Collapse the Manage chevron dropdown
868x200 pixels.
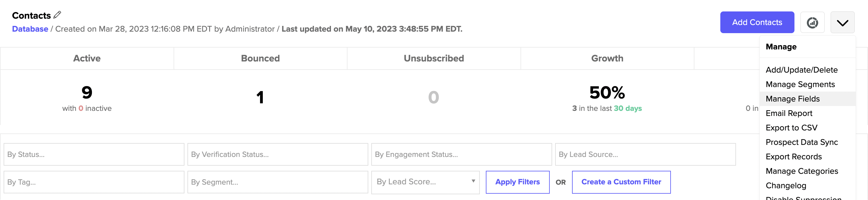(x=842, y=22)
